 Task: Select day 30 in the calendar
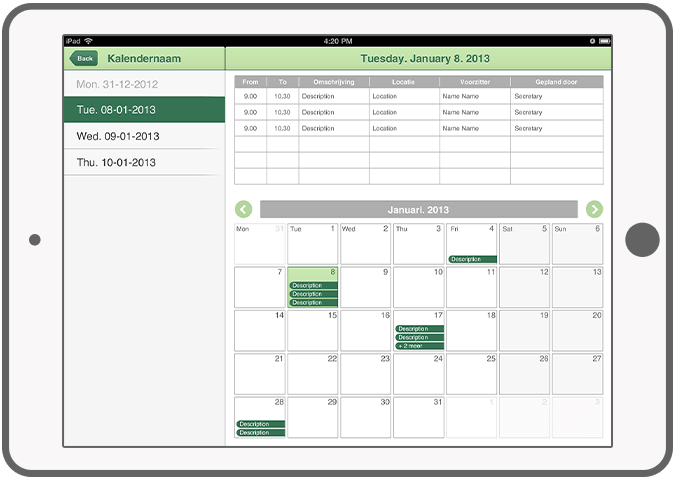[365, 417]
